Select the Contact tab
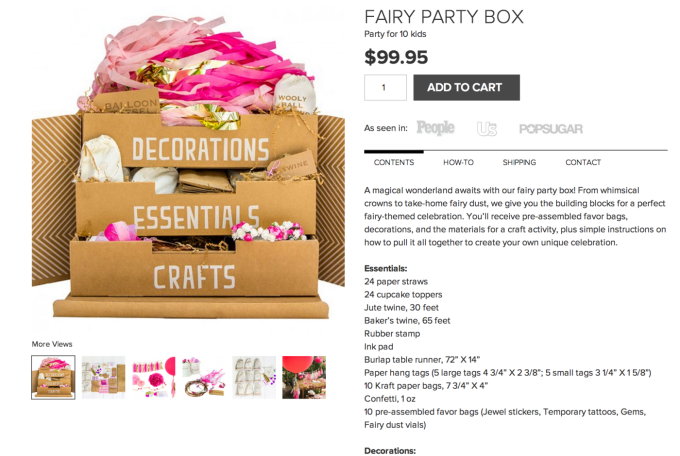This screenshot has height=456, width=680. (x=583, y=162)
